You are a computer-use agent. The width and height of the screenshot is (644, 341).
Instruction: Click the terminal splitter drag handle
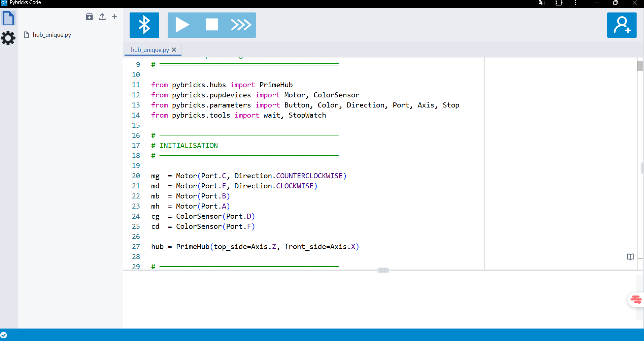click(x=383, y=270)
